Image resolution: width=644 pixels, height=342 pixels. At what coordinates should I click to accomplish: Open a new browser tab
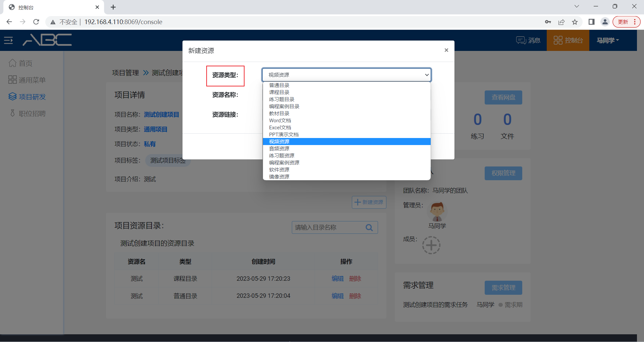(x=113, y=7)
